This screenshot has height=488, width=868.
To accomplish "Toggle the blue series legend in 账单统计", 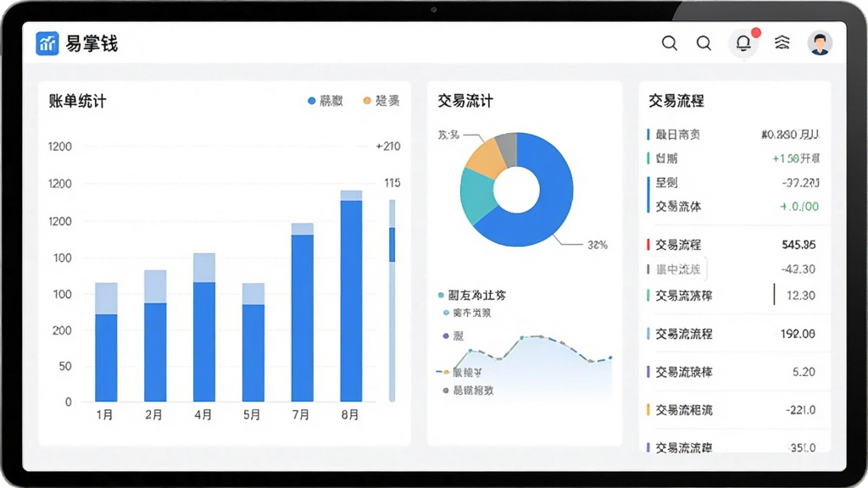I will click(x=325, y=101).
